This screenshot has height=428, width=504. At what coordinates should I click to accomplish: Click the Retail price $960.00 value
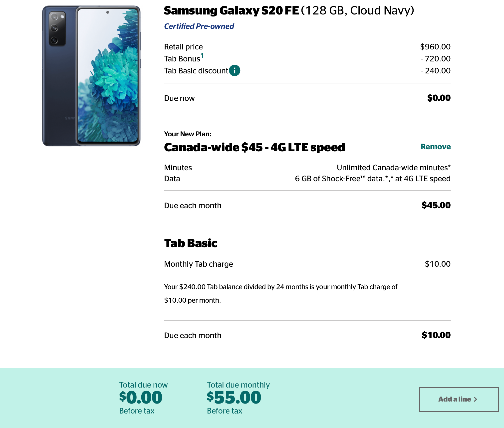(x=435, y=47)
